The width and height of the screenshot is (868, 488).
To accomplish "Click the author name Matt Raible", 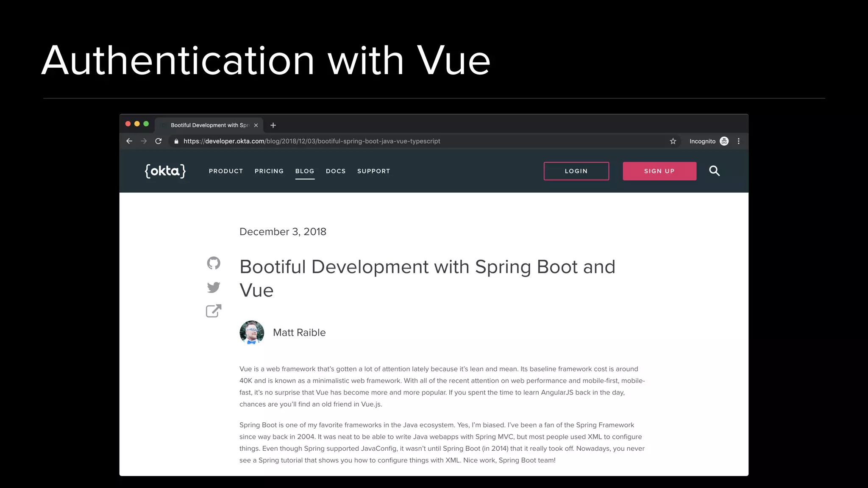I will point(299,333).
